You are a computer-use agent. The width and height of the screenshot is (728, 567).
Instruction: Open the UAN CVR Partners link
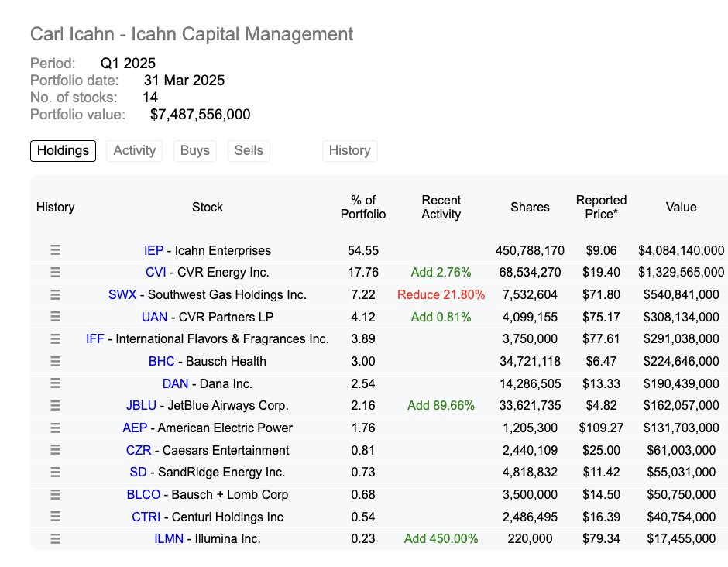[x=207, y=317]
